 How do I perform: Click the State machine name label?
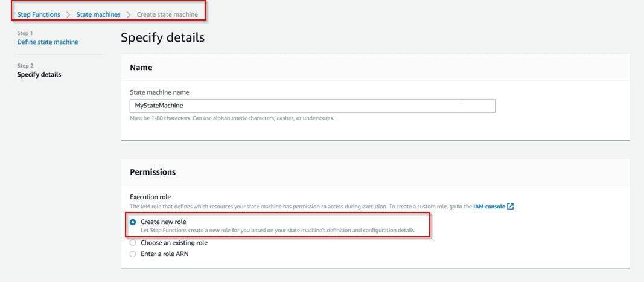[159, 92]
